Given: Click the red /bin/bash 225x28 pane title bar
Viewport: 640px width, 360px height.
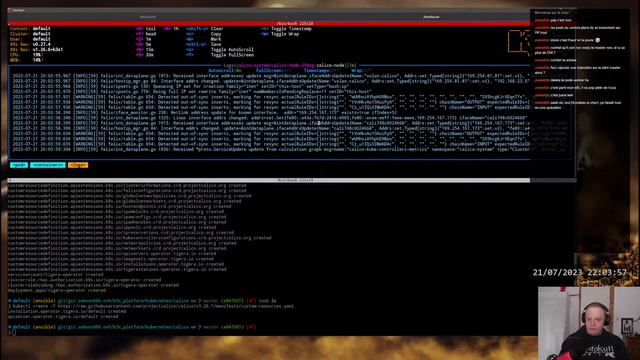Looking at the screenshot, I should pyautogui.click(x=269, y=24).
